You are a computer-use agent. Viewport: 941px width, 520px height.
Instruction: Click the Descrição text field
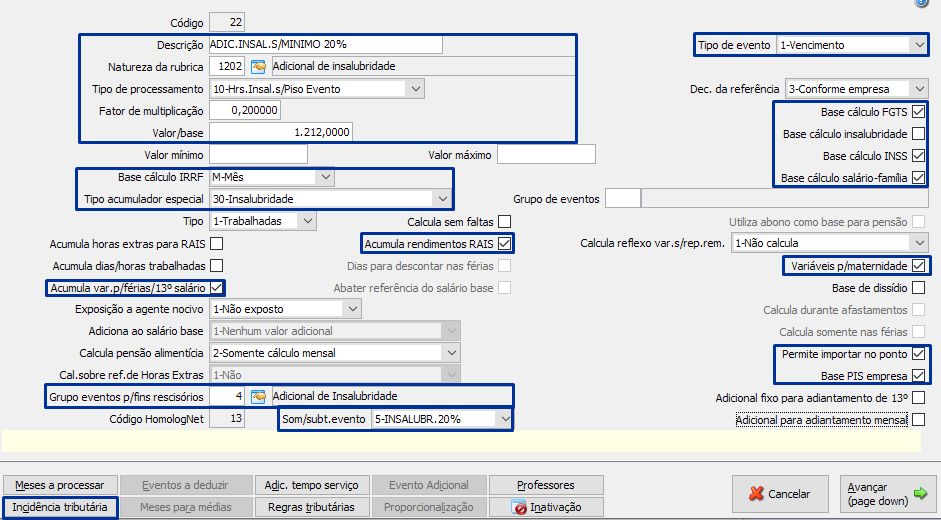326,44
